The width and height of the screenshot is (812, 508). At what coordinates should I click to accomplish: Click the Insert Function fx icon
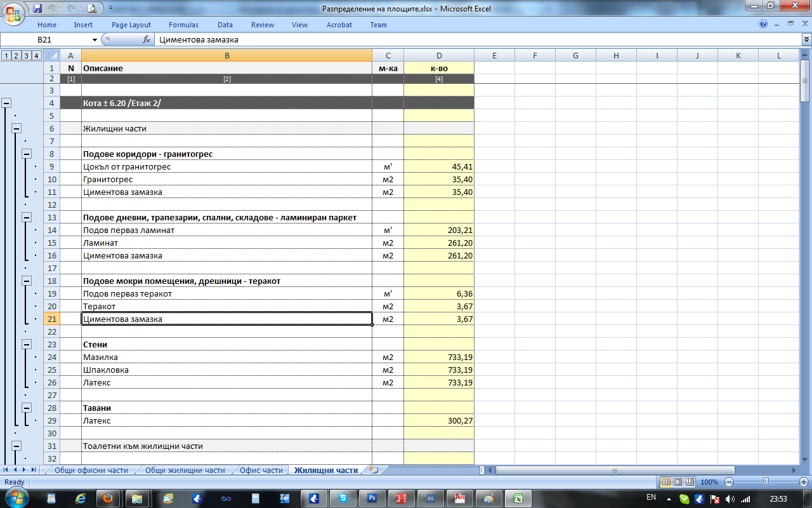pyautogui.click(x=147, y=39)
